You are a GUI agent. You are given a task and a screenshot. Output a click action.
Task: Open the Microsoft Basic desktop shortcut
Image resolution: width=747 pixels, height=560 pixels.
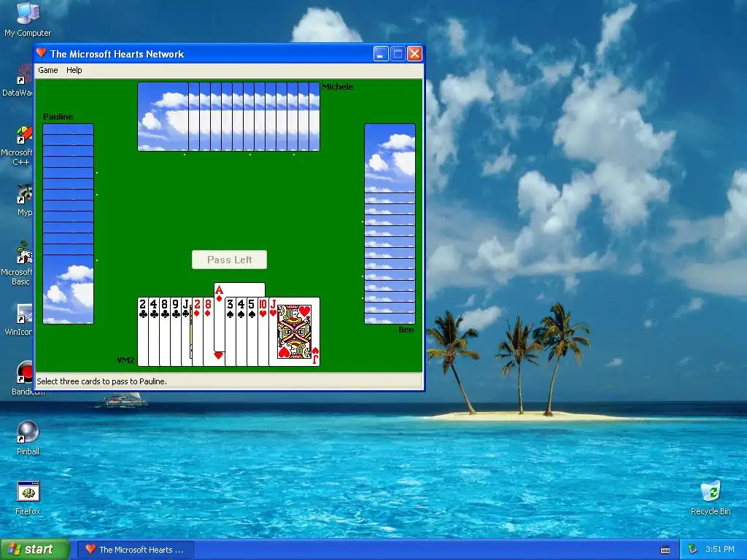pos(18,262)
